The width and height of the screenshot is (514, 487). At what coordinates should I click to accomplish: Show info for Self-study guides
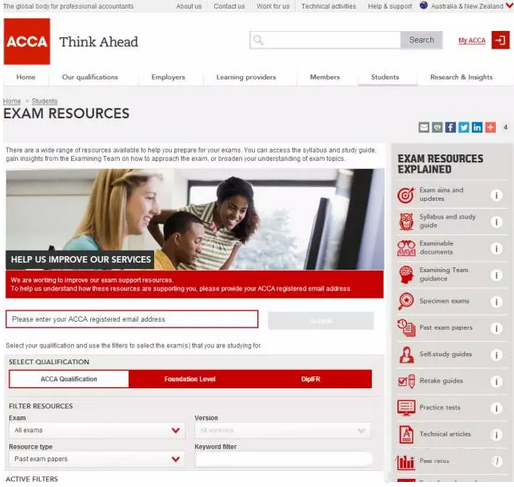[x=496, y=355]
